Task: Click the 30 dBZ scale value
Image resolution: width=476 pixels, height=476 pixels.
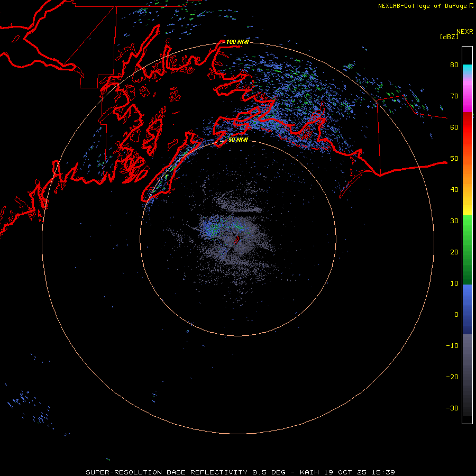Action: click(x=454, y=221)
